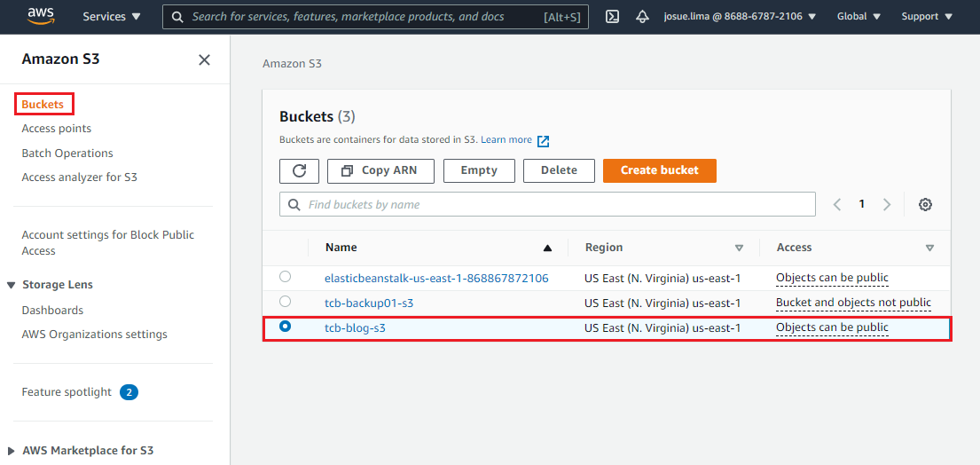Screen dimensions: 980x465
Task: Close the Amazon S3 sidebar panel
Action: coord(204,59)
